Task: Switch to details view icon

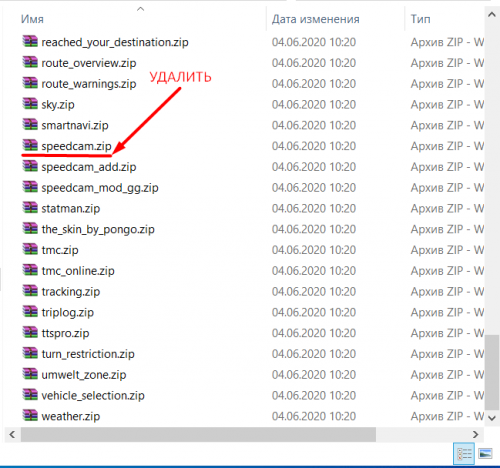Action: [x=464, y=453]
